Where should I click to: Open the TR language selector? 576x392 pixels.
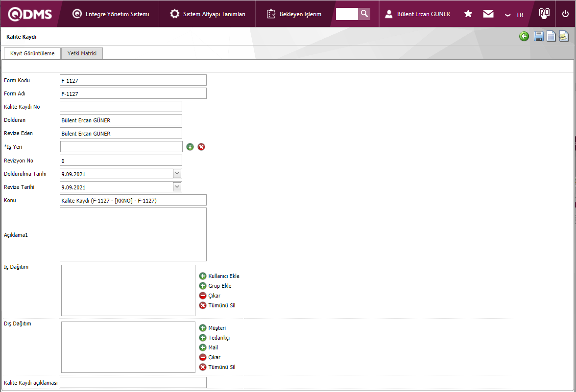[x=514, y=15]
